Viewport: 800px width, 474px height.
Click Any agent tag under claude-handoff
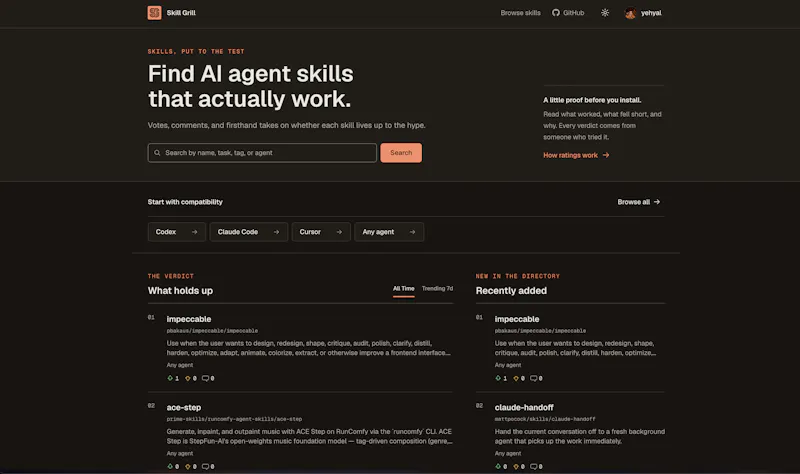(x=508, y=453)
